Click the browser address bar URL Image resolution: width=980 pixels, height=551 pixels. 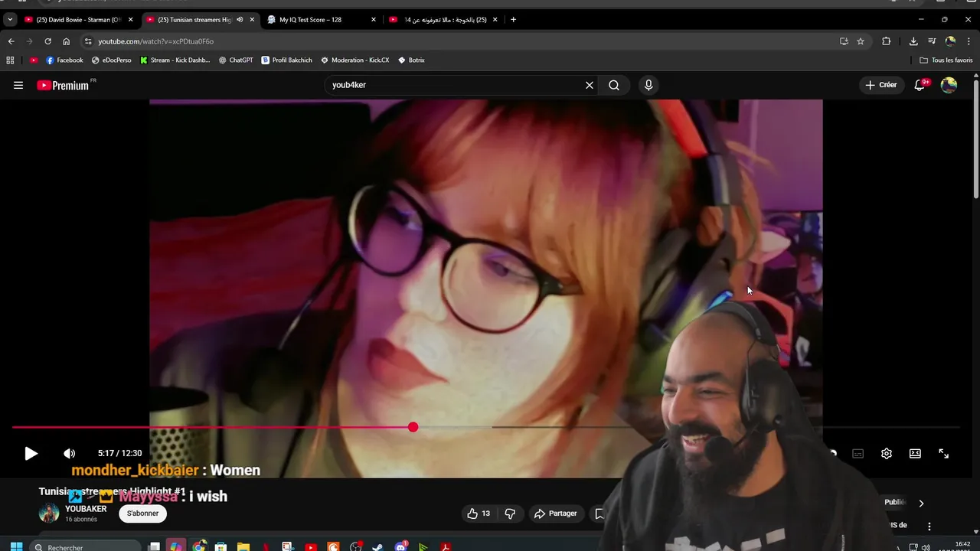pos(155,41)
